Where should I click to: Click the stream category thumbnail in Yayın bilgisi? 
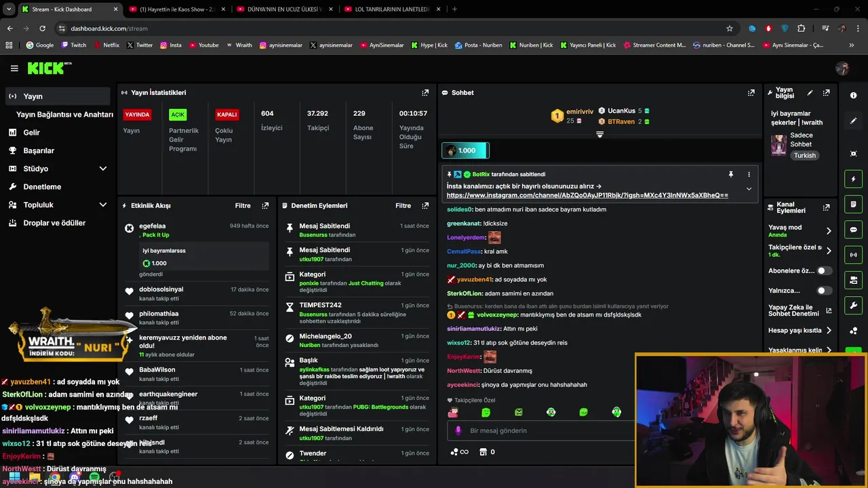click(x=778, y=145)
